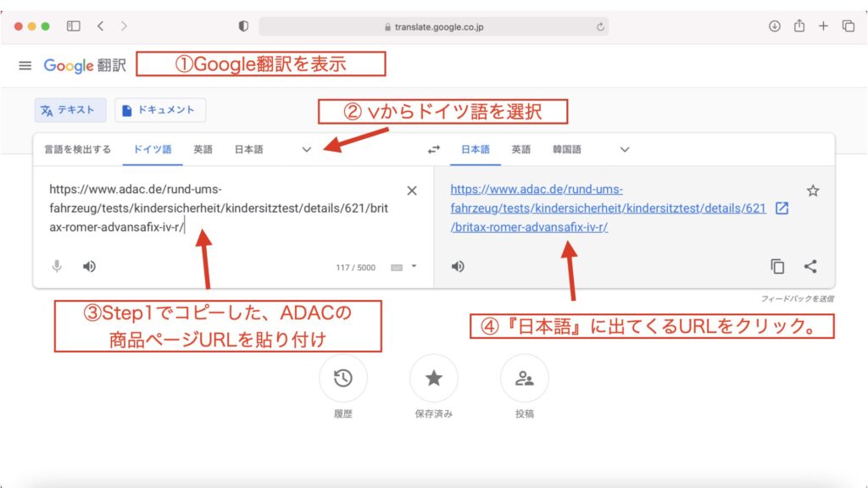Screen dimensions: 868x488
Task: Select 英語 as target language
Action: coord(521,149)
